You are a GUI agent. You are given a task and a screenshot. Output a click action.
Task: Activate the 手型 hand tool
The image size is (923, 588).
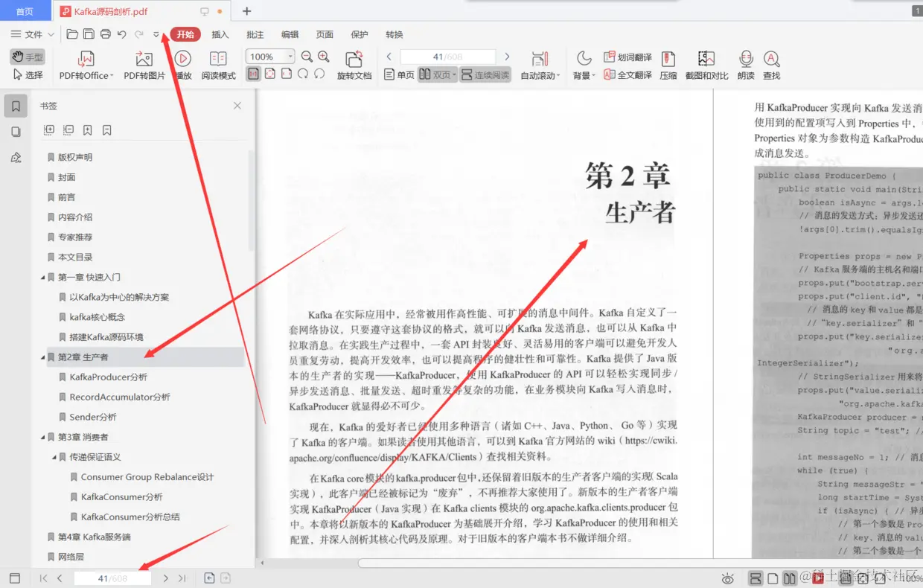click(x=28, y=57)
